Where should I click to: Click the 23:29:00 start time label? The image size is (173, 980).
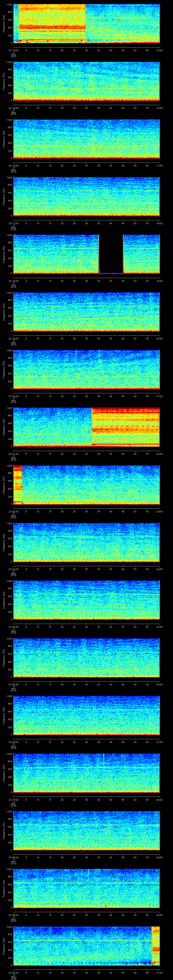click(13, 915)
